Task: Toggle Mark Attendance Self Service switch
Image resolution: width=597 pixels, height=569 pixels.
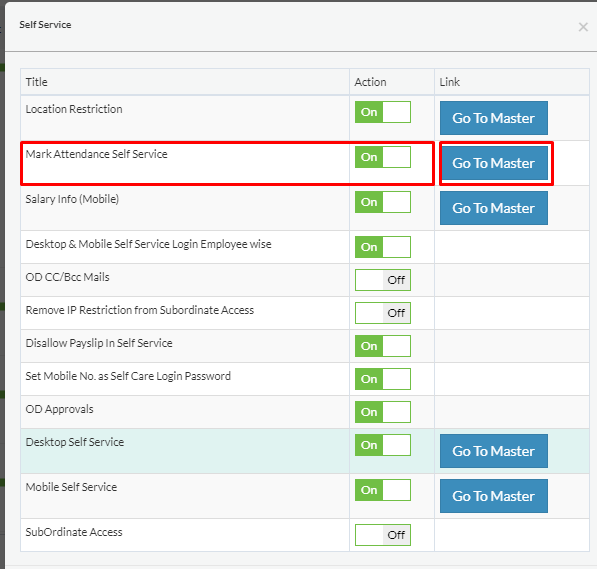Action: (x=383, y=157)
